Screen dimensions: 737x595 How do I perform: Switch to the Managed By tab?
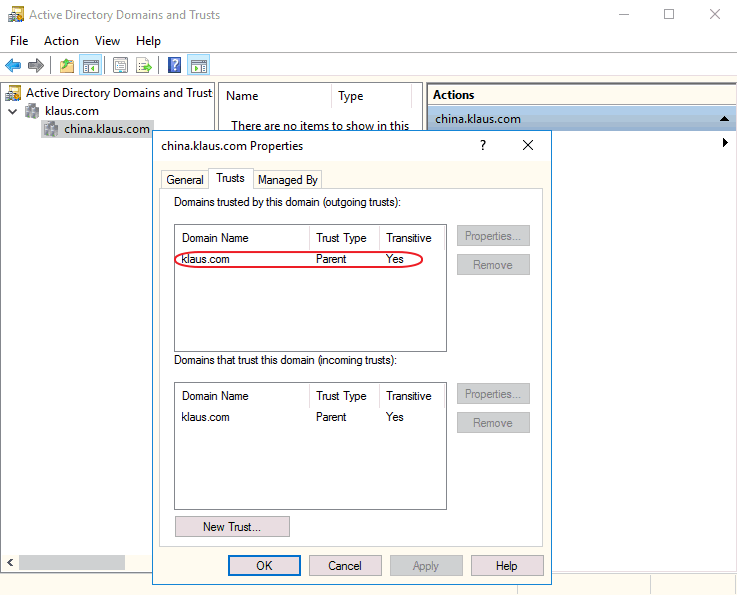(x=287, y=180)
